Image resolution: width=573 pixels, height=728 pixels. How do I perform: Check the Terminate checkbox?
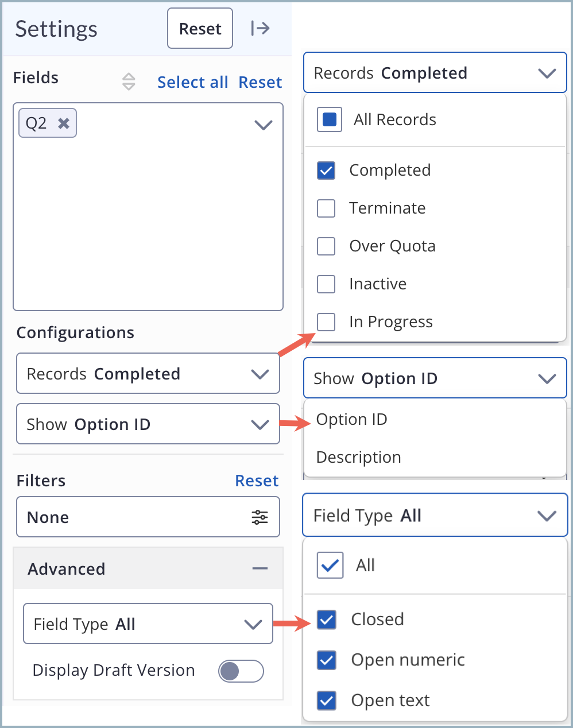click(x=326, y=208)
